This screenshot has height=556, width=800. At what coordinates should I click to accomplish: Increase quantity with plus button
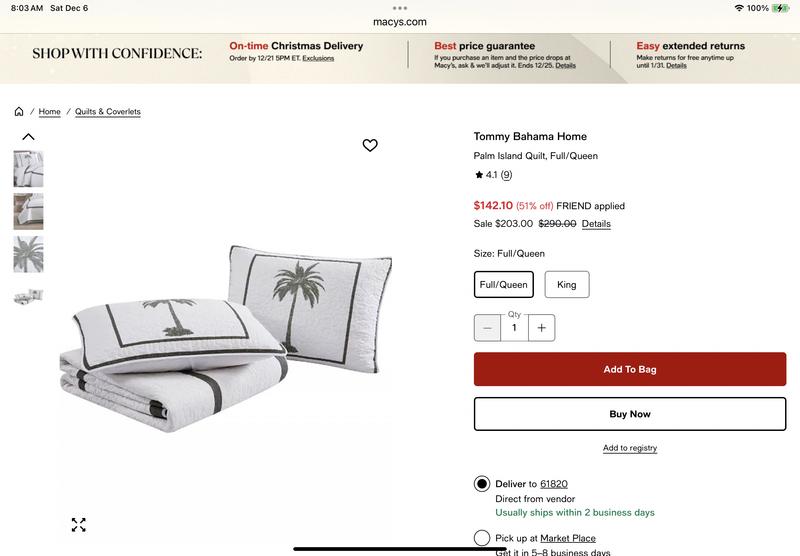pos(541,327)
